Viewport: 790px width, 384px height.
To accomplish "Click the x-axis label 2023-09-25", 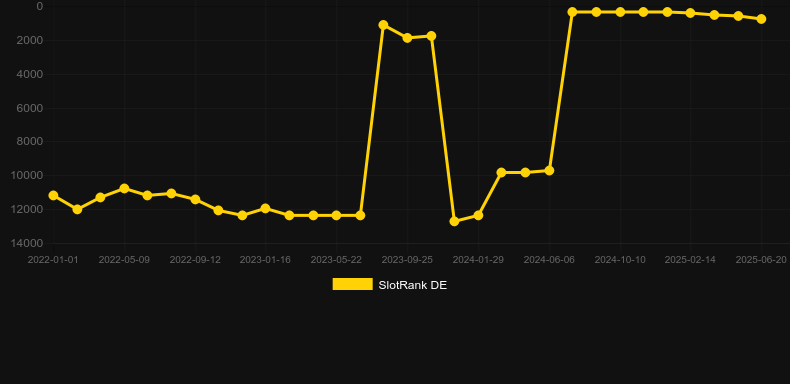I will [407, 260].
